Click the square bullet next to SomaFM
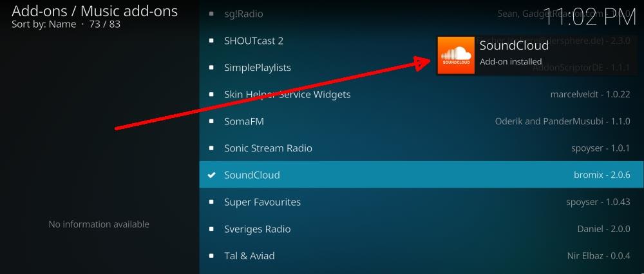The height and width of the screenshot is (274, 644). [x=211, y=121]
